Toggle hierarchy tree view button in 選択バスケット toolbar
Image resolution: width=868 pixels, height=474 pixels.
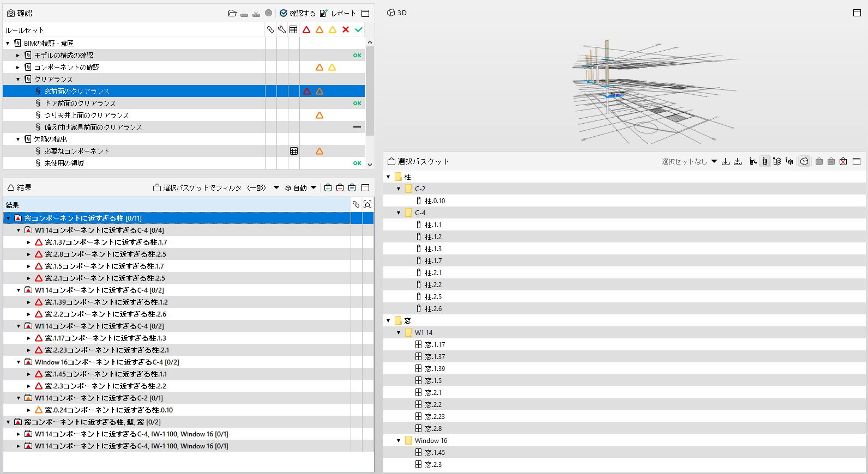pos(765,161)
